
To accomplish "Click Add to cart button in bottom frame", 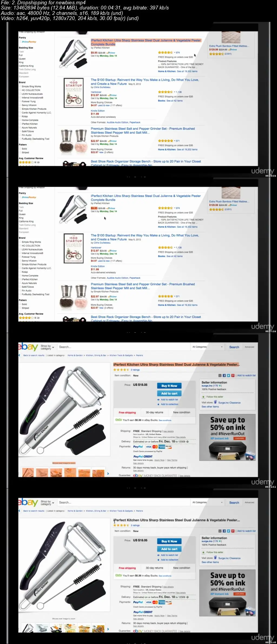I will 169,549.
